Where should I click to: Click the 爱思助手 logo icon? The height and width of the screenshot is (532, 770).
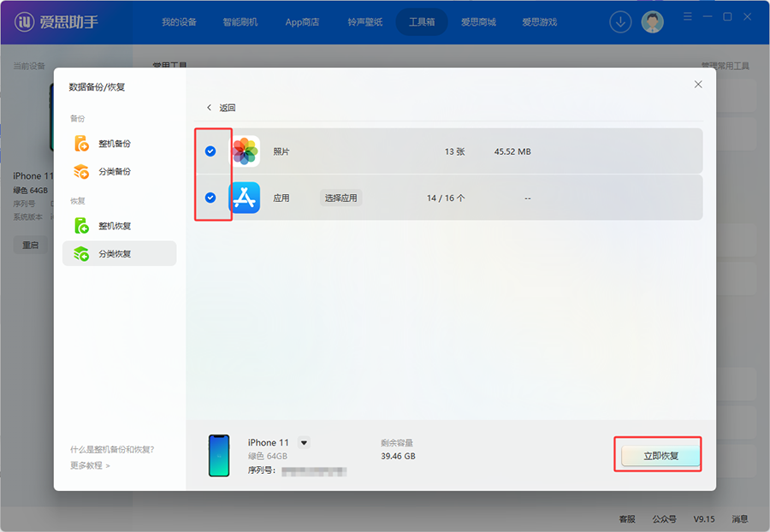point(24,21)
